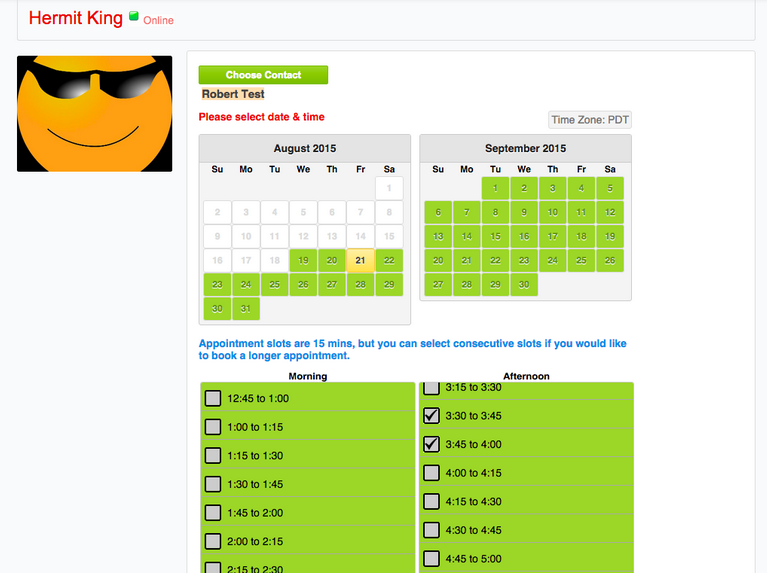The image size is (767, 583).
Task: Choose September 30 in the calendar
Action: [x=524, y=284]
